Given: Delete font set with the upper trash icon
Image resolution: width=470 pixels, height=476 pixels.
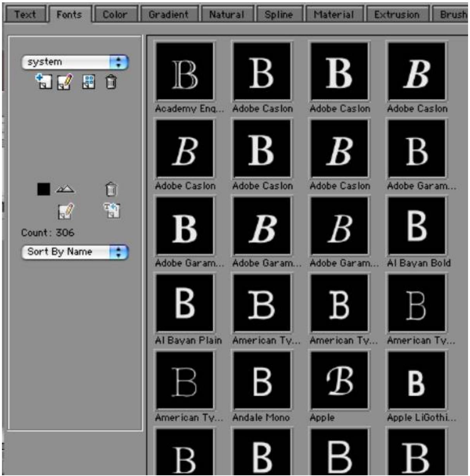Looking at the screenshot, I should [111, 82].
